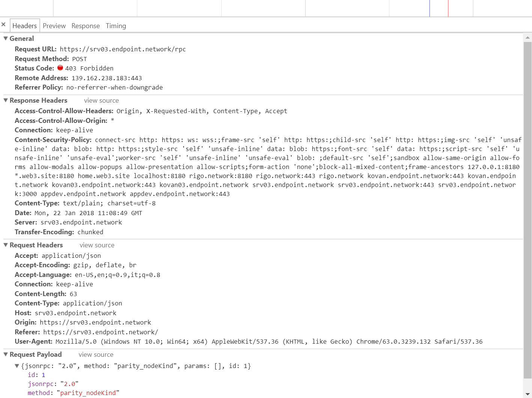
Task: Select the User-Agent string
Action: click(x=269, y=341)
